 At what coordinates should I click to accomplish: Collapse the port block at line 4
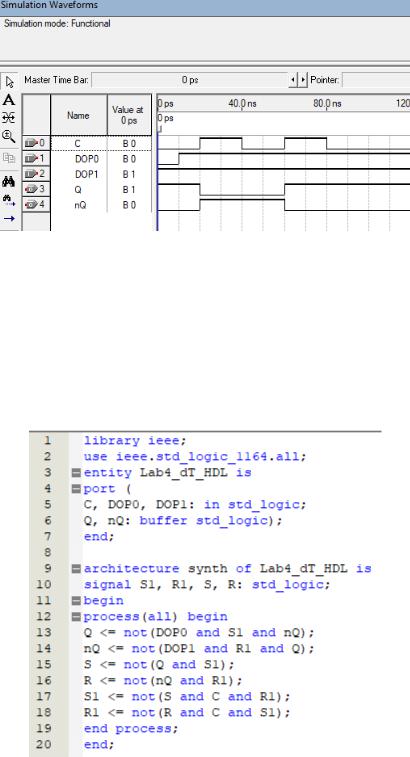76,489
